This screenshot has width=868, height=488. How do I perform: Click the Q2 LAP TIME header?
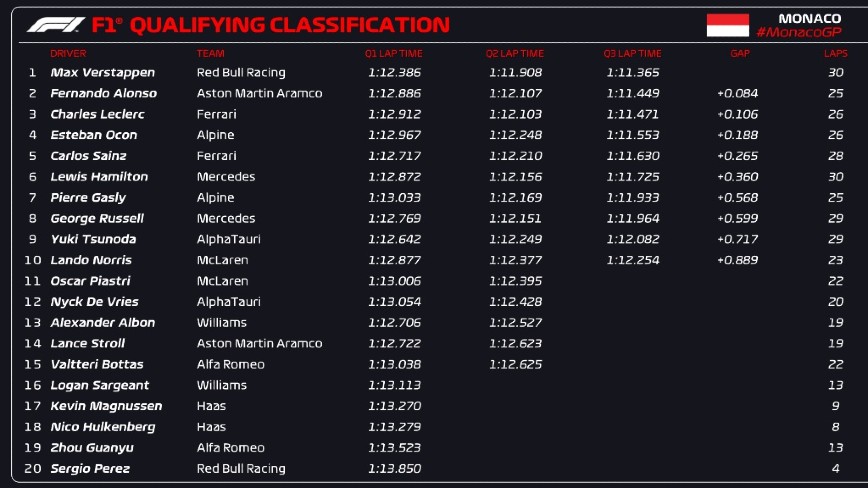click(x=515, y=53)
